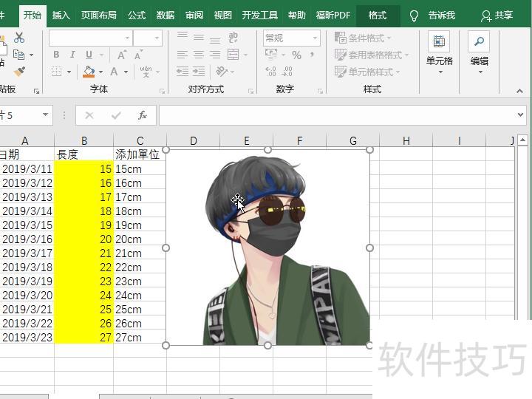Viewport: 532px width, 399px height.
Task: Select cell with 15cm
Action: 140,169
